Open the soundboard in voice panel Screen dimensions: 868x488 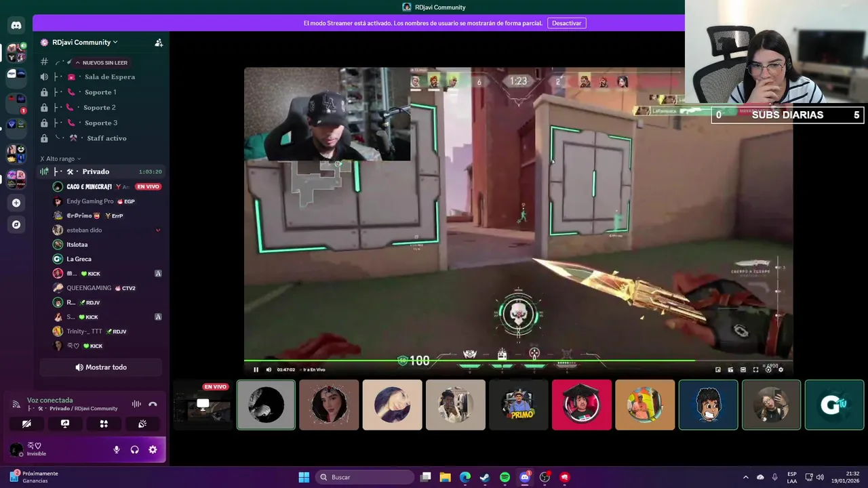[x=142, y=424]
